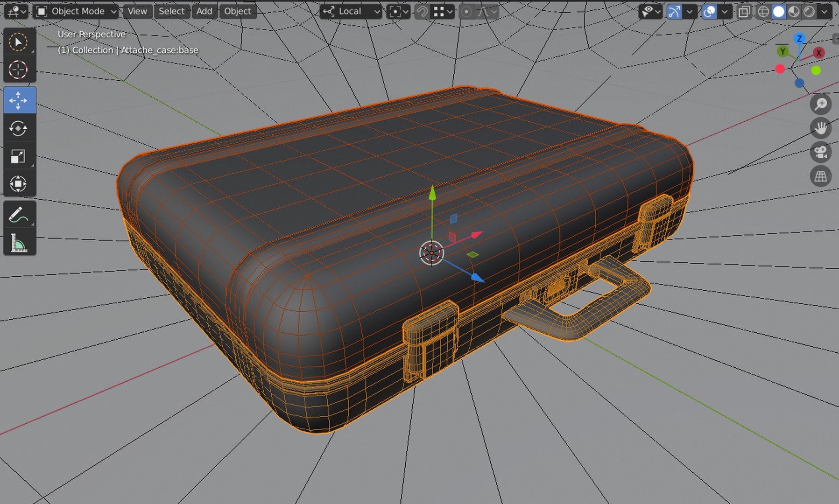The height and width of the screenshot is (504, 839).
Task: Toggle viewport overlays
Action: pyautogui.click(x=709, y=12)
